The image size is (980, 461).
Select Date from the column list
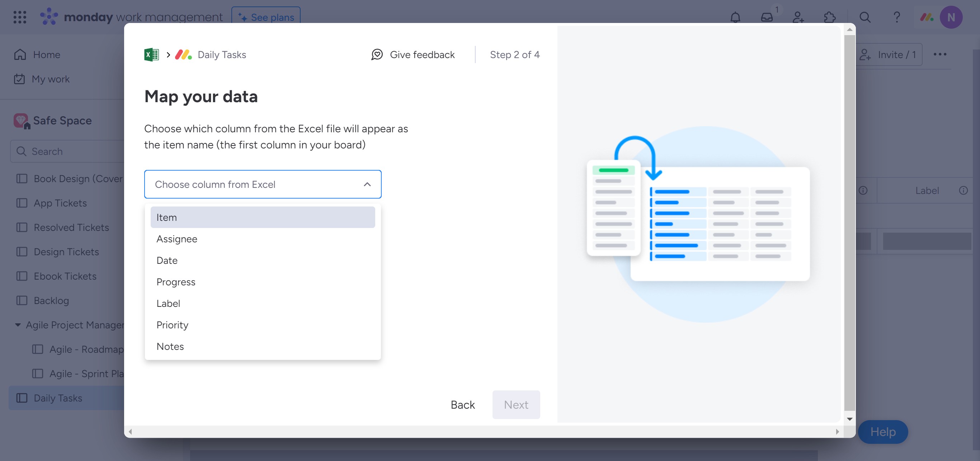(x=263, y=260)
